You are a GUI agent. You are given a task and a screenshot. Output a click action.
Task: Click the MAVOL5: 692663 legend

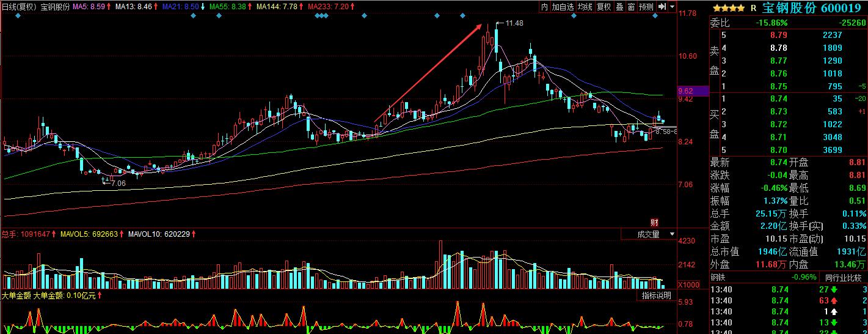coord(90,234)
